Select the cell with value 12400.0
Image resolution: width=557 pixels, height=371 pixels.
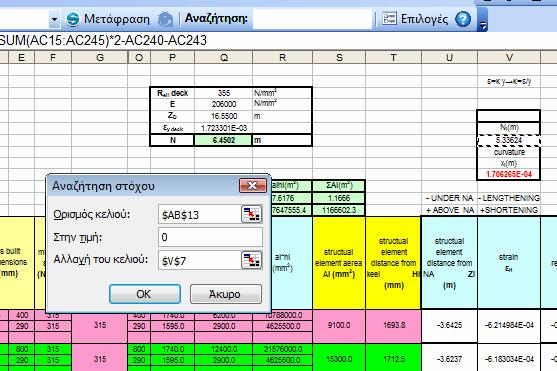pyautogui.click(x=223, y=349)
